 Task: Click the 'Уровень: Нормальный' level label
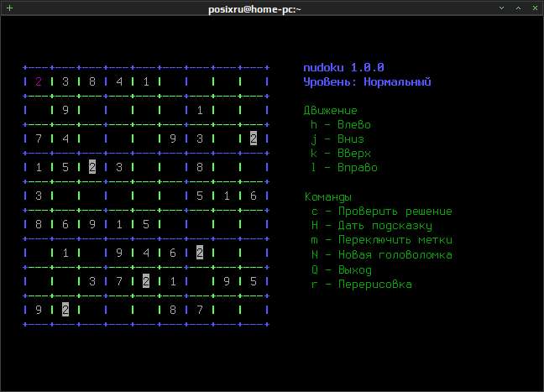(x=368, y=82)
